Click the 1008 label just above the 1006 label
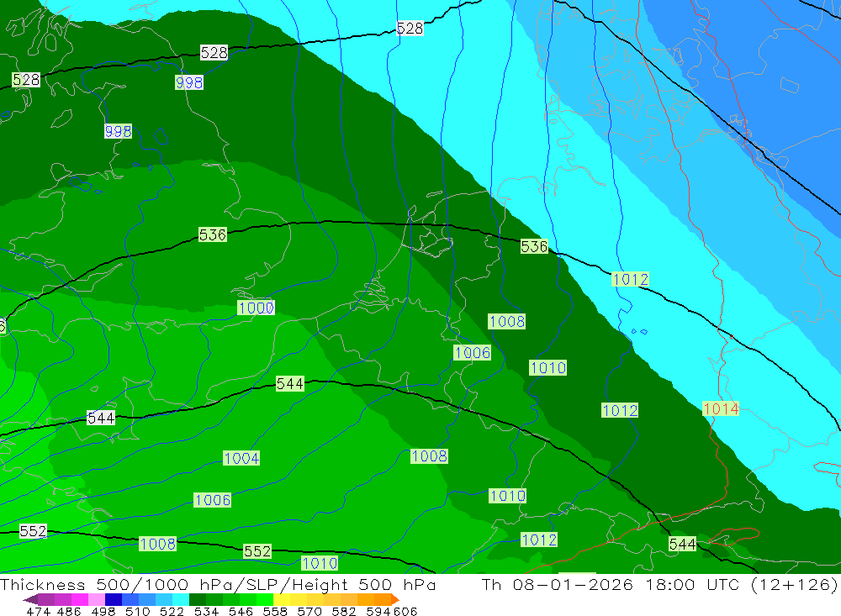 [507, 322]
